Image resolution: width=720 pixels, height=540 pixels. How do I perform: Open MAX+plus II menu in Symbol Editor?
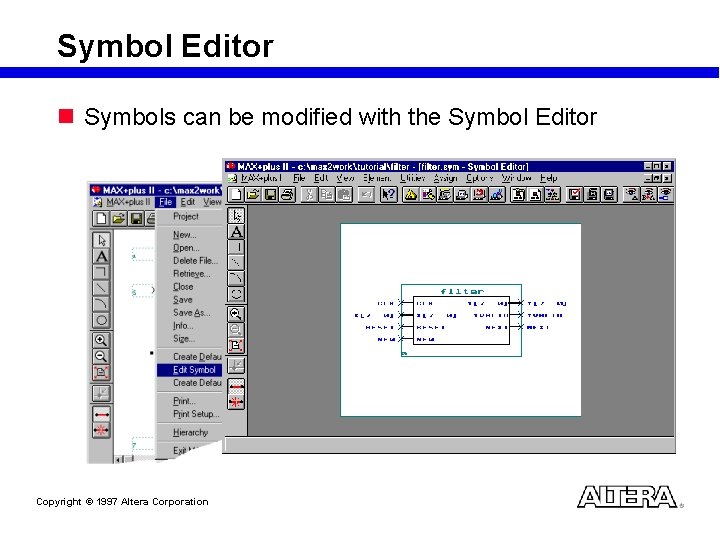(261, 178)
